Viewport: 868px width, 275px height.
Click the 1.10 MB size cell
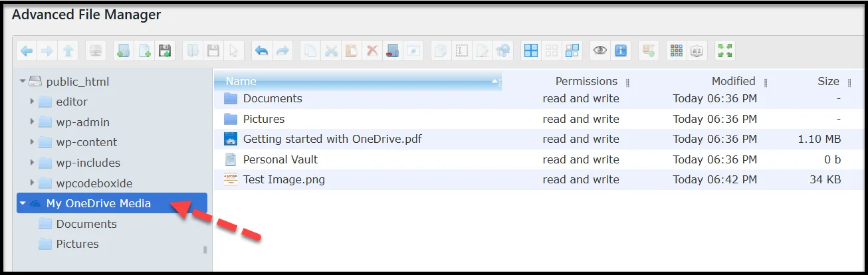(x=819, y=139)
